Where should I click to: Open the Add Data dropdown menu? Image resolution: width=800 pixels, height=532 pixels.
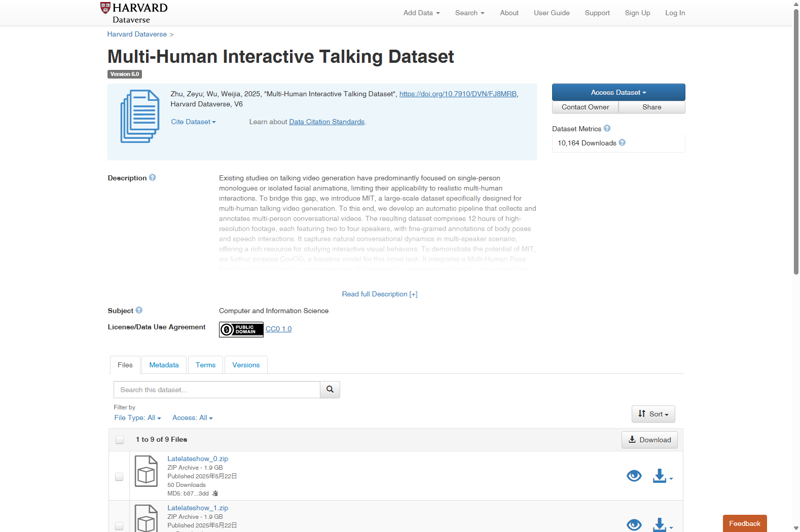pyautogui.click(x=422, y=13)
